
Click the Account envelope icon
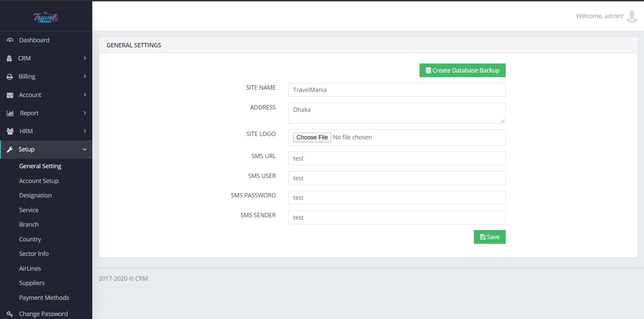10,95
